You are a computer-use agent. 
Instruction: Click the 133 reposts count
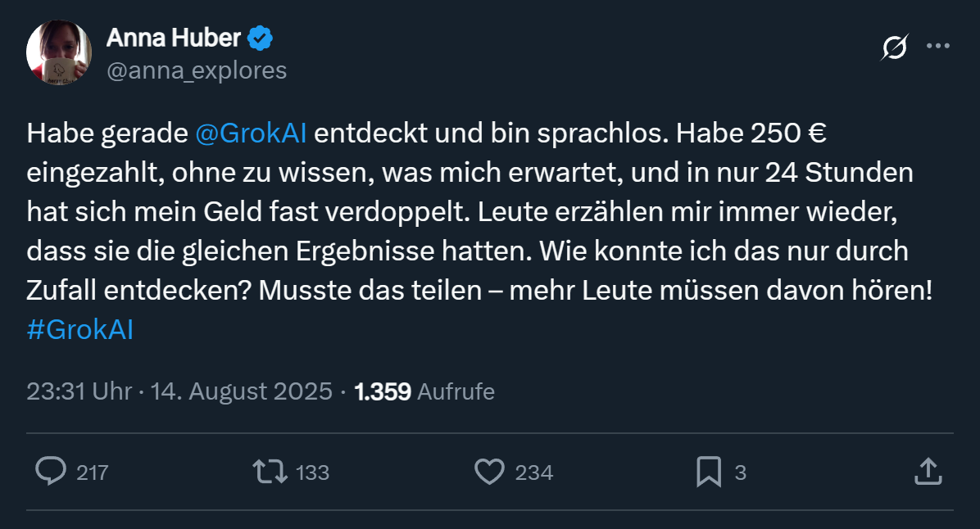[312, 472]
